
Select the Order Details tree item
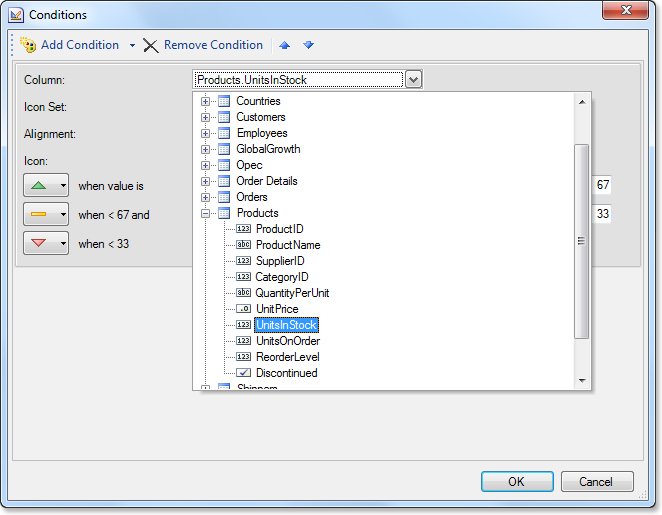(x=267, y=181)
